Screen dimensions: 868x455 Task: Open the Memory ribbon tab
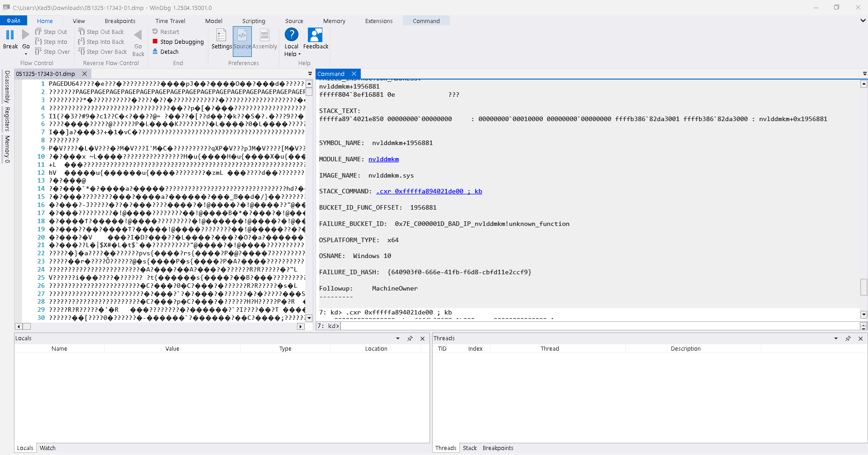tap(334, 21)
